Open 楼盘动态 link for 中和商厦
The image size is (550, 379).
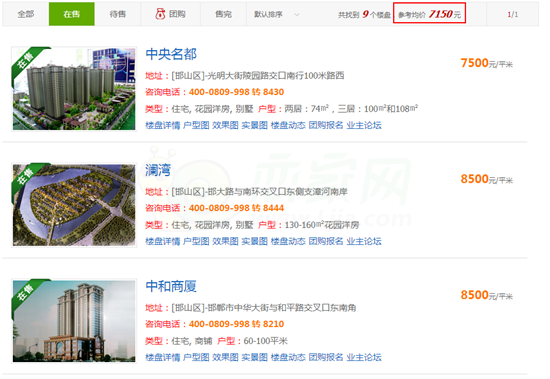288,358
